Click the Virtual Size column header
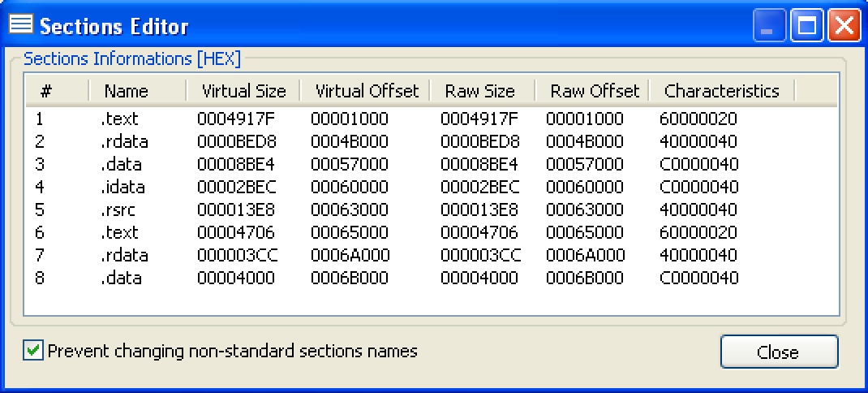 pos(243,91)
